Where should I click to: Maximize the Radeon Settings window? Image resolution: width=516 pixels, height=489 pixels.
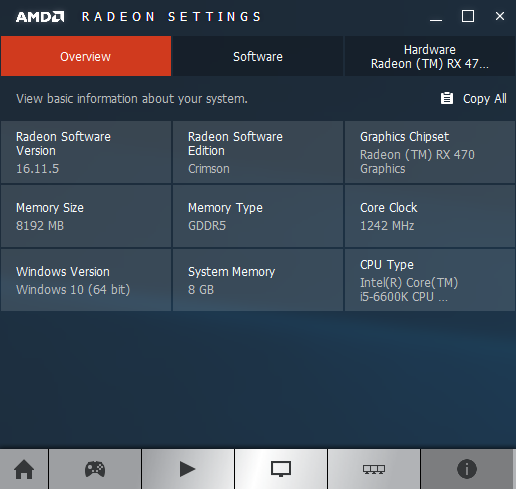[468, 16]
